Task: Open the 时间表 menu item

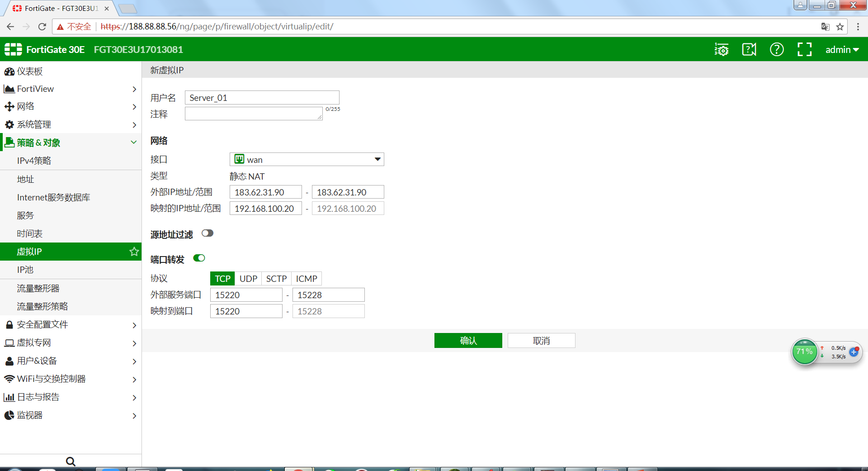Action: point(71,233)
